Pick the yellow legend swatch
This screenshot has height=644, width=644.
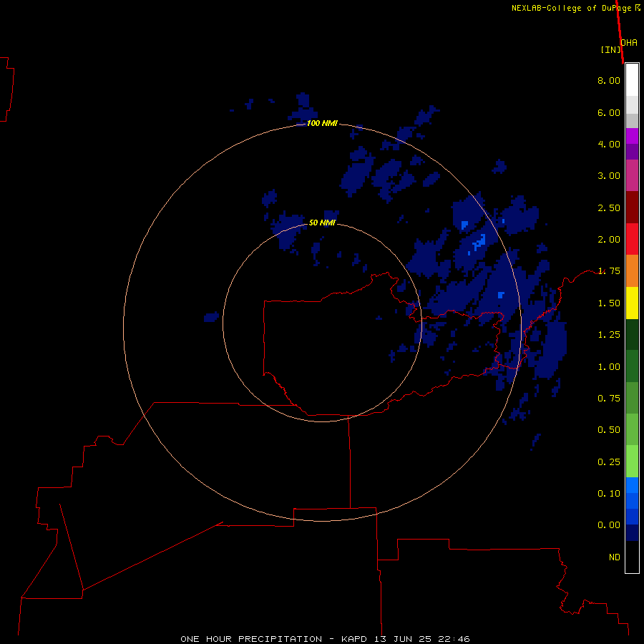pyautogui.click(x=632, y=303)
